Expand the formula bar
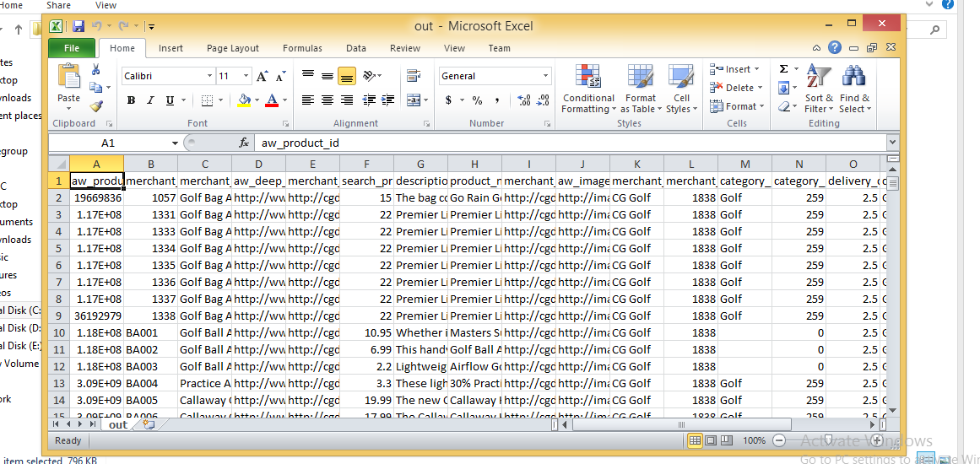 click(892, 143)
